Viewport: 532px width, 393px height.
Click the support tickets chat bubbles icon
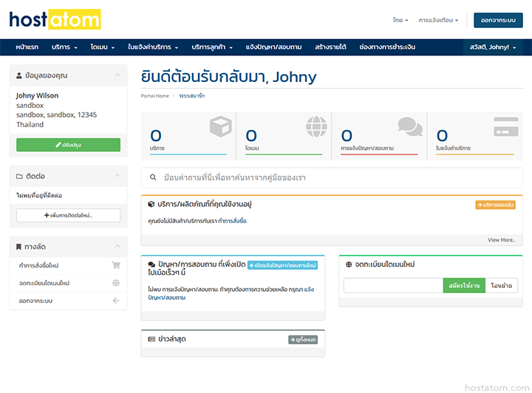(x=410, y=127)
